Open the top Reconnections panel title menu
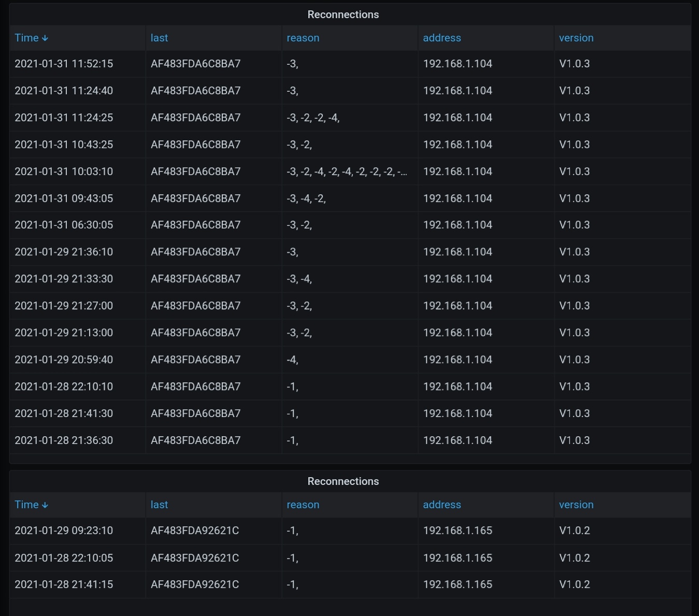This screenshot has width=699, height=616. (343, 15)
